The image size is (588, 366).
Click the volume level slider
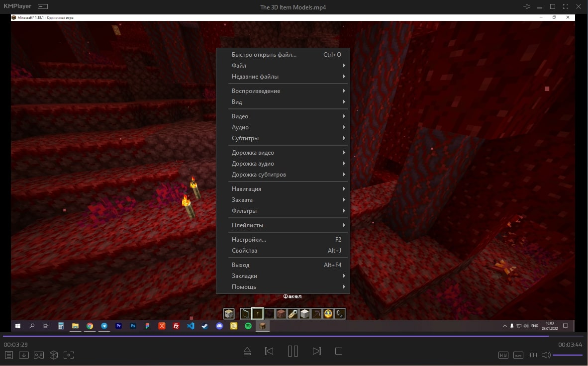tap(567, 355)
